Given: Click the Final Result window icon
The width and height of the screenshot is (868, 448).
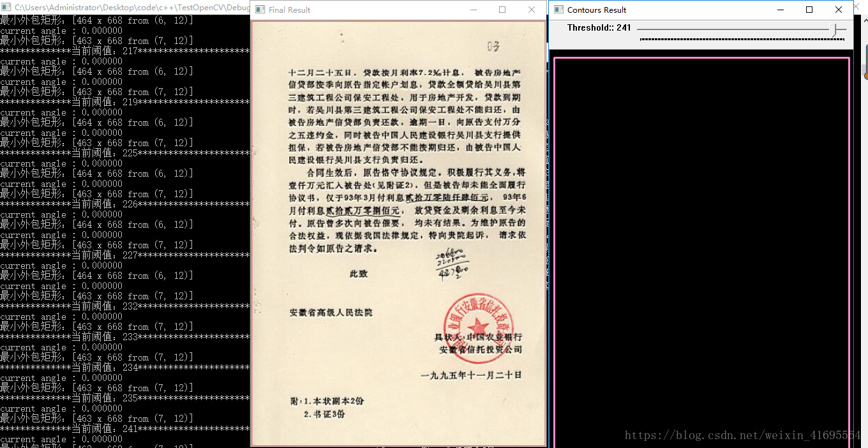Looking at the screenshot, I should coord(260,10).
